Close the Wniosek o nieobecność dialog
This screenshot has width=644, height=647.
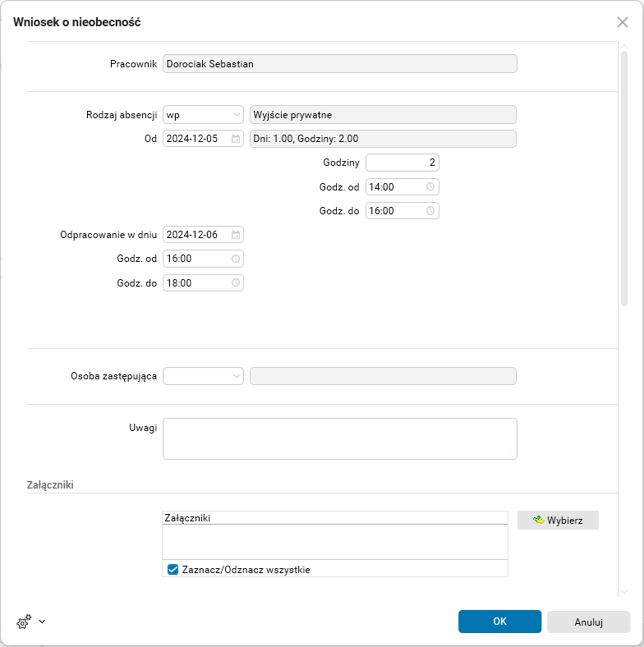623,22
